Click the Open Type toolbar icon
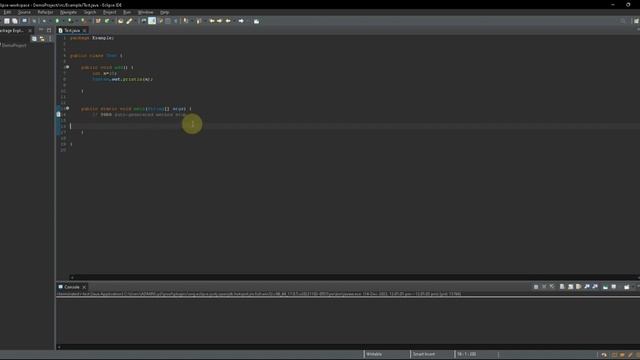 [120, 21]
